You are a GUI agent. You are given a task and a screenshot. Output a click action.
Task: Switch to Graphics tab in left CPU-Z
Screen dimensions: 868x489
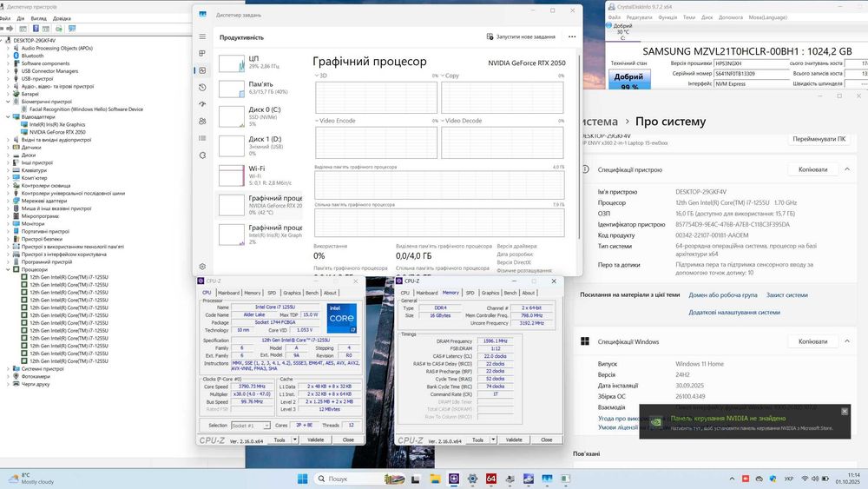click(292, 293)
